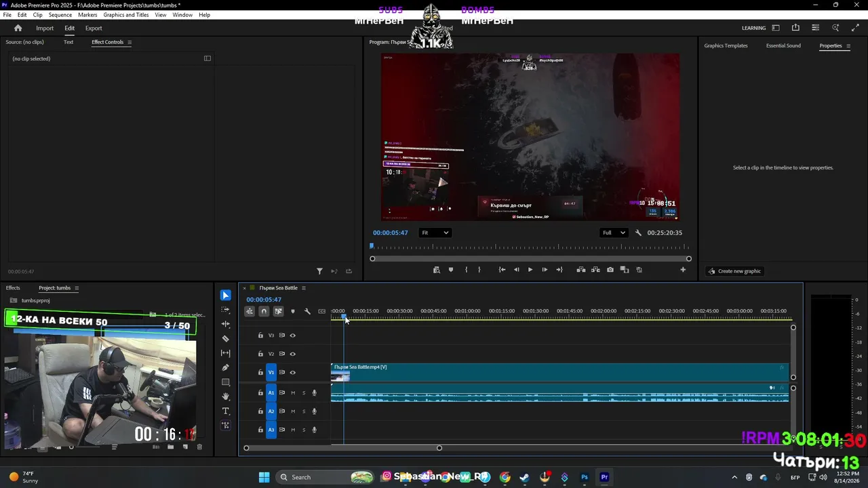868x488 pixels.
Task: Click the Extract button in Program Monitor
Action: point(595,270)
